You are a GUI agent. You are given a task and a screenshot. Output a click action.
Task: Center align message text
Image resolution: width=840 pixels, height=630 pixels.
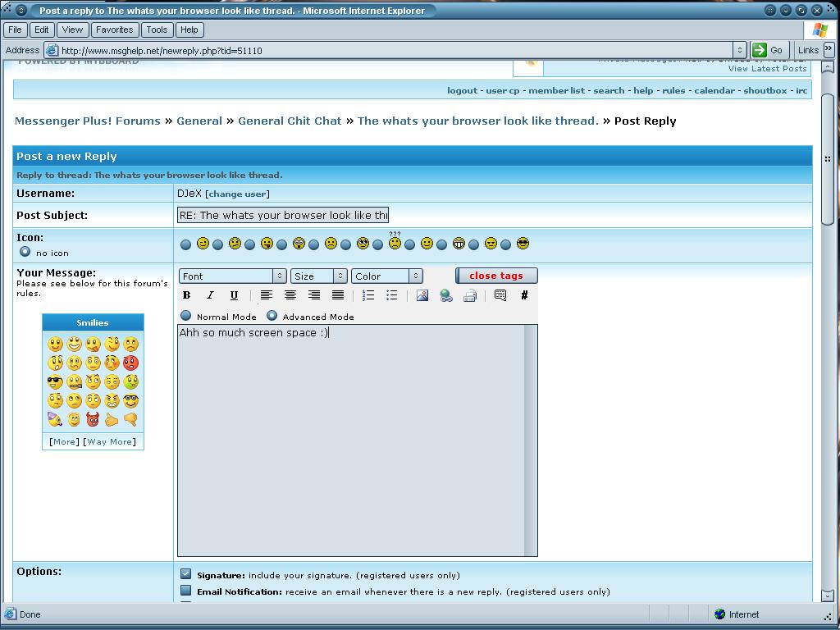[290, 295]
